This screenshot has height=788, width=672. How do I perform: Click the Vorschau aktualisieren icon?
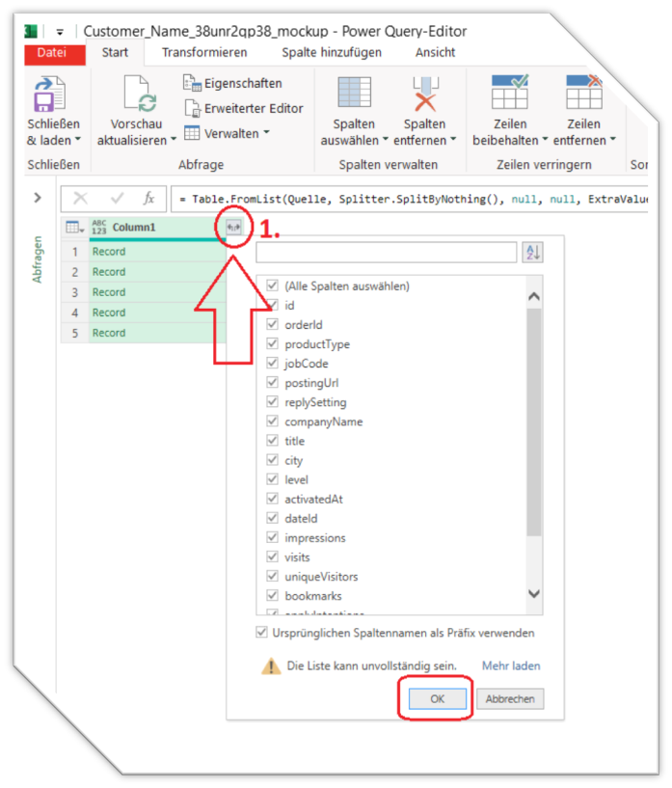pos(140,95)
